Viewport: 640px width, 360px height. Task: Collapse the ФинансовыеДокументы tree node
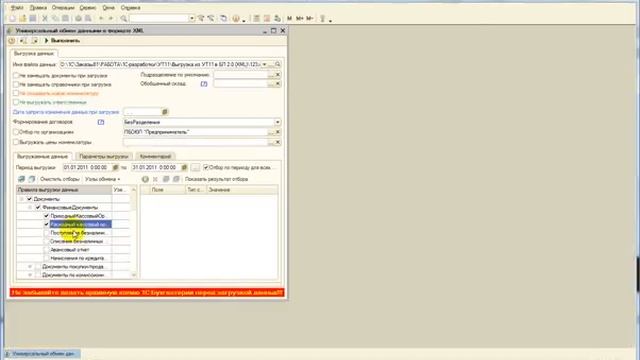pos(30,208)
